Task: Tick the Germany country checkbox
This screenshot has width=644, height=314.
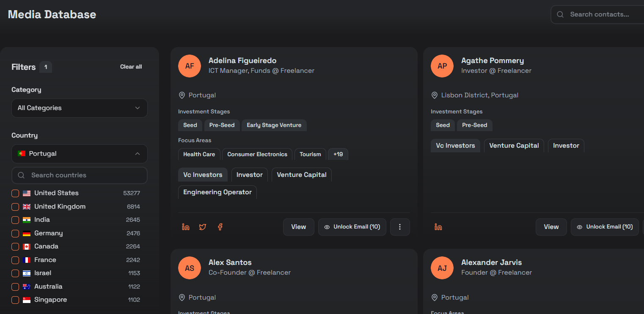Action: 15,234
